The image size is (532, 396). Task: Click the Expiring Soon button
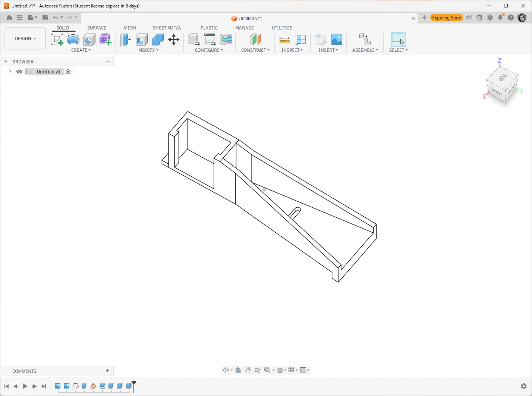click(x=446, y=18)
